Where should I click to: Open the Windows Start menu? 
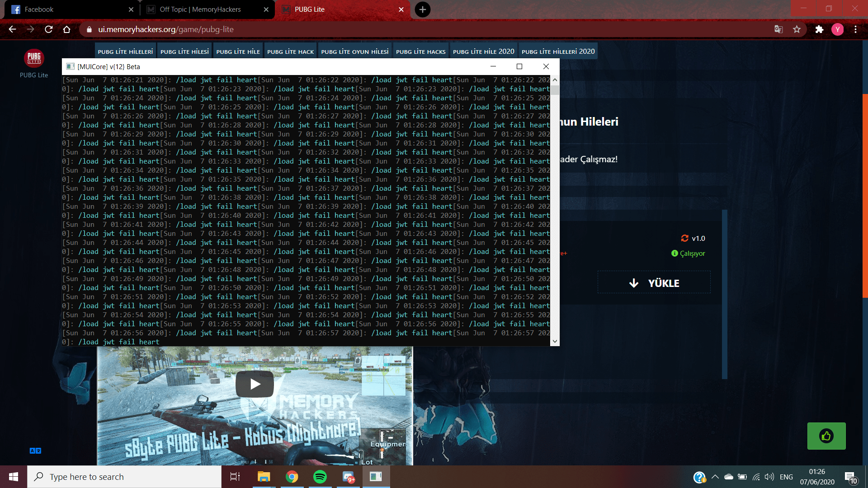click(x=14, y=477)
